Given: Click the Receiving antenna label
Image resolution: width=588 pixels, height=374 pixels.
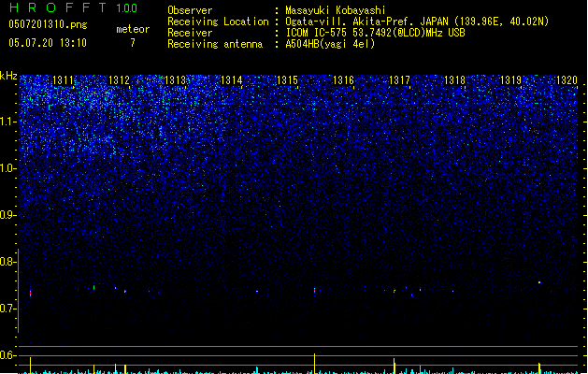Looking at the screenshot, I should pos(215,44).
